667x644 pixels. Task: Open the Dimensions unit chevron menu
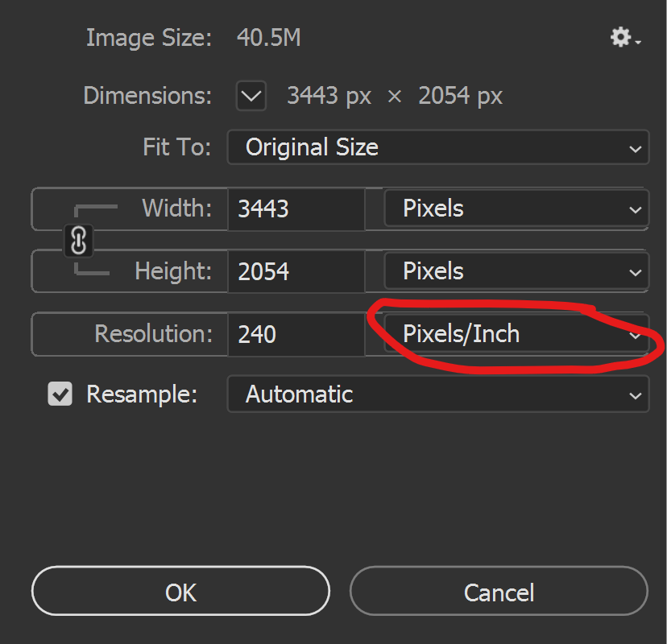coord(251,97)
